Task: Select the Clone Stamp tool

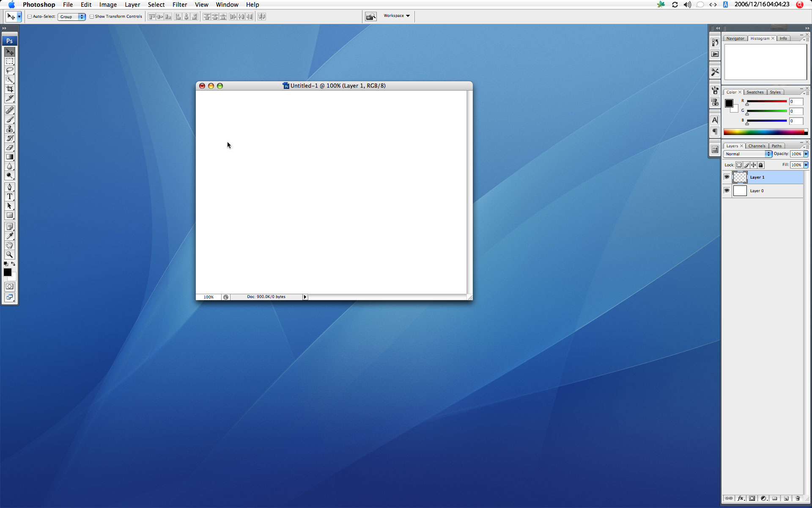Action: click(10, 129)
